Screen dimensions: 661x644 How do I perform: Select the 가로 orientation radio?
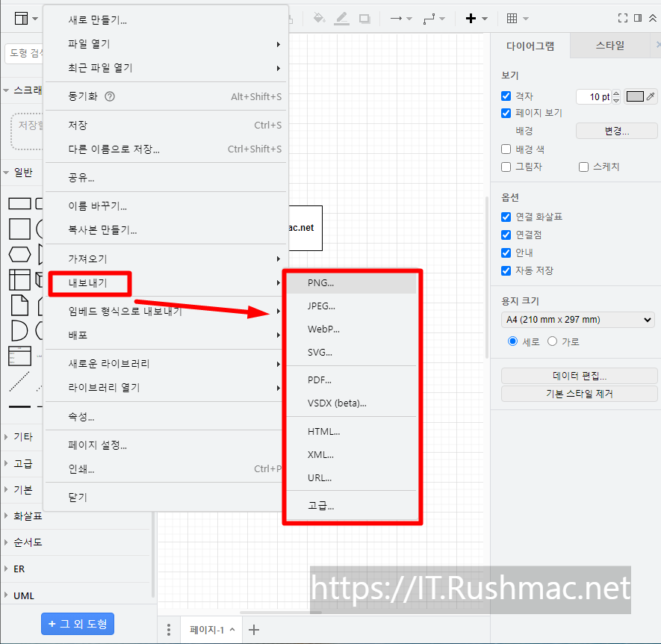pyautogui.click(x=552, y=341)
